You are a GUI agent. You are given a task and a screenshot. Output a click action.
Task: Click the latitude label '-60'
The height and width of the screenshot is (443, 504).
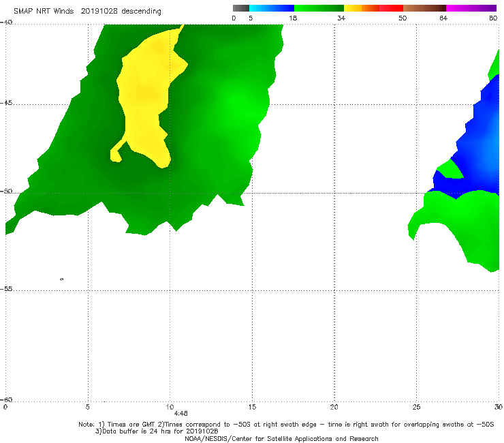[x=6, y=399]
